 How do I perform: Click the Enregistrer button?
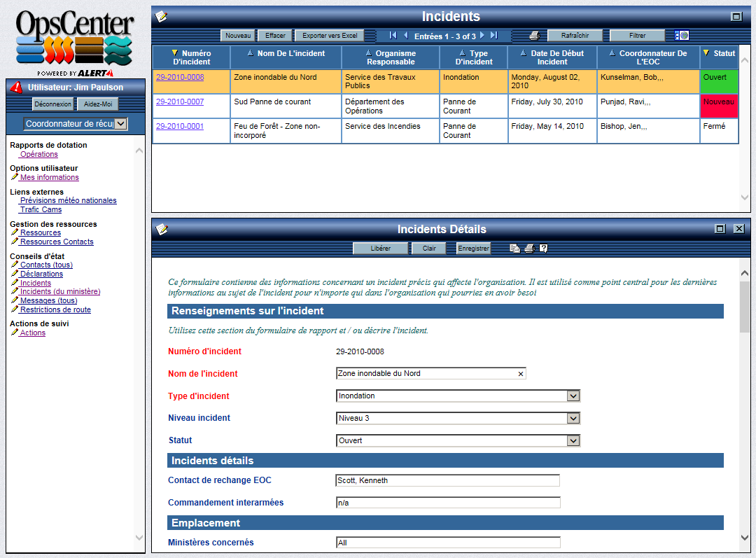pos(474,249)
